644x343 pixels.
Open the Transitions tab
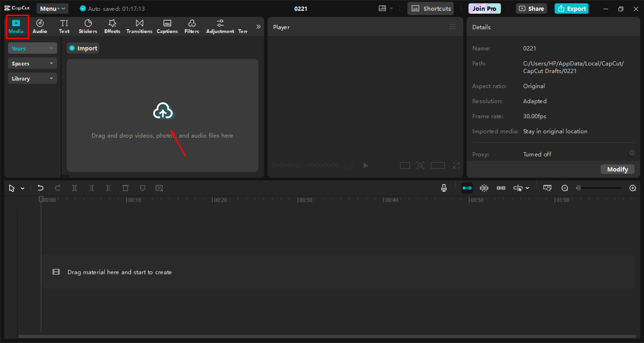[139, 27]
